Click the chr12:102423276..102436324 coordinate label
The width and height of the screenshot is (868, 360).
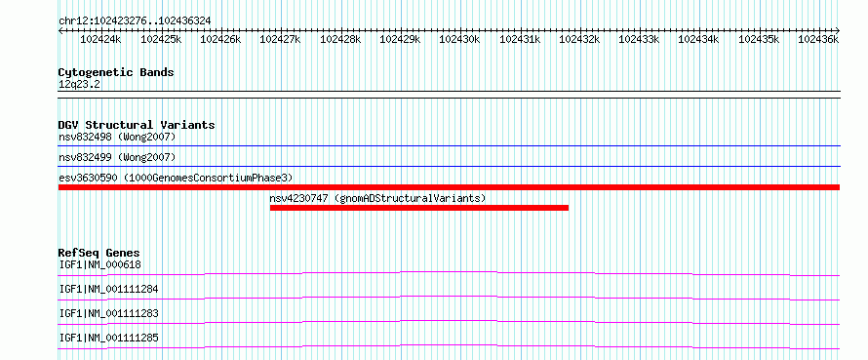[x=135, y=21]
